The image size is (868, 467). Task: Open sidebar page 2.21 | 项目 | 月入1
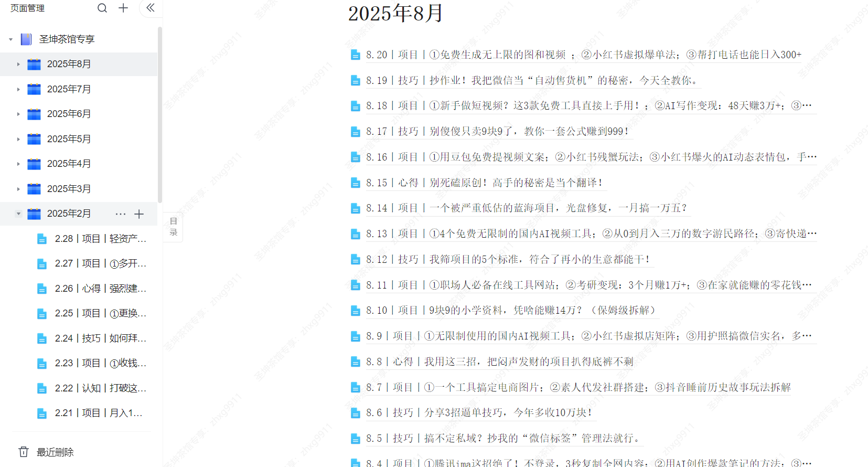click(99, 413)
